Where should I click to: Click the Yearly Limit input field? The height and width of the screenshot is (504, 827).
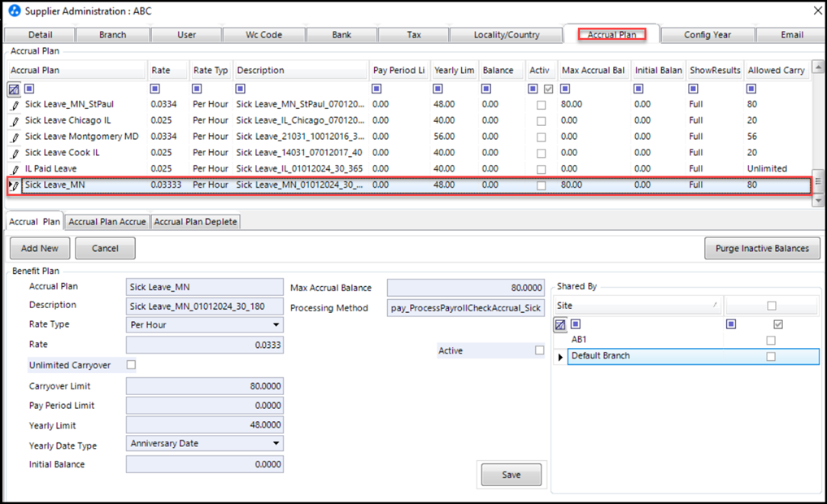tap(205, 425)
